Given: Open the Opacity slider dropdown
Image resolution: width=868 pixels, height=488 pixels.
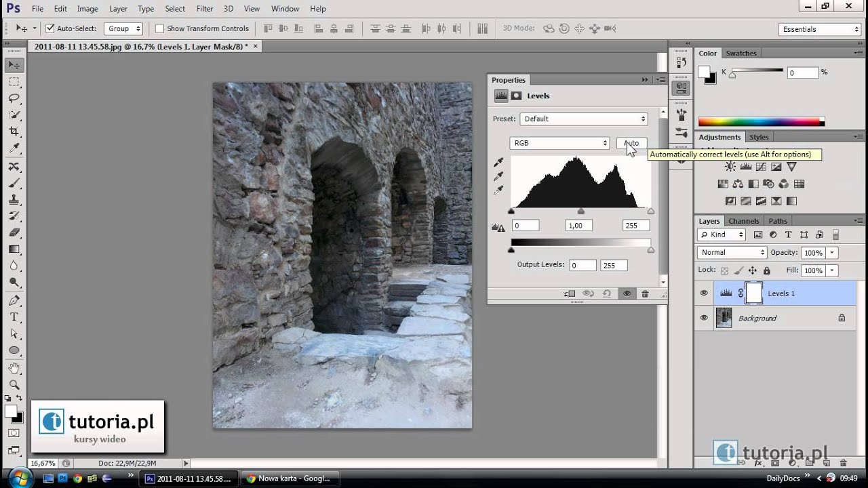Looking at the screenshot, I should click(x=832, y=253).
